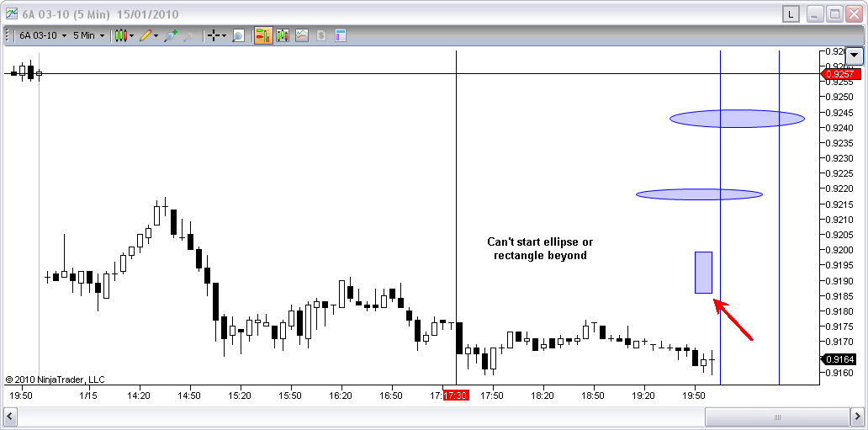The height and width of the screenshot is (430, 868).
Task: Click the L link button in title bar
Action: click(x=791, y=13)
